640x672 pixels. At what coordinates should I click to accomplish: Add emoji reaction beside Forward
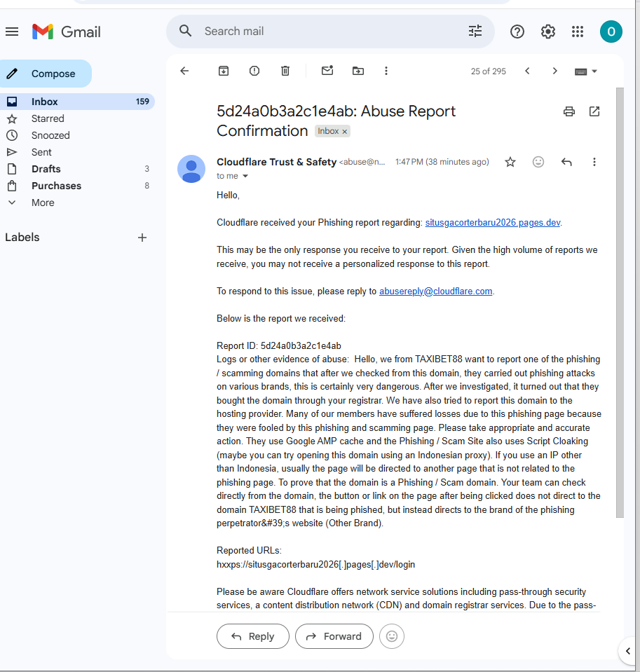392,636
